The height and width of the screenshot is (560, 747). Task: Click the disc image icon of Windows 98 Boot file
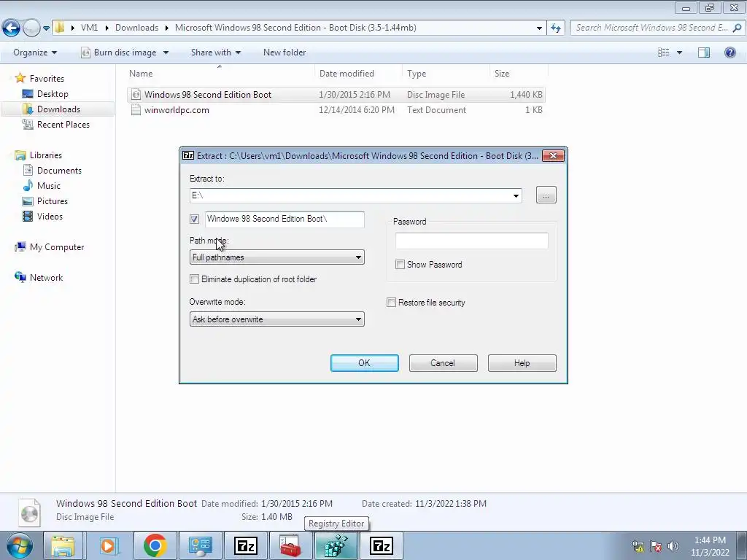(136, 94)
